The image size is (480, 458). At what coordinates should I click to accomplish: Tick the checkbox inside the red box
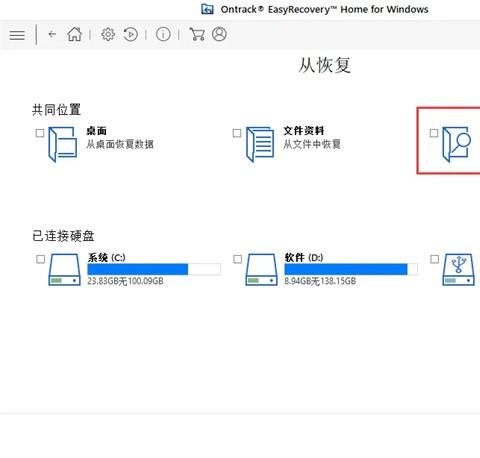pyautogui.click(x=434, y=133)
